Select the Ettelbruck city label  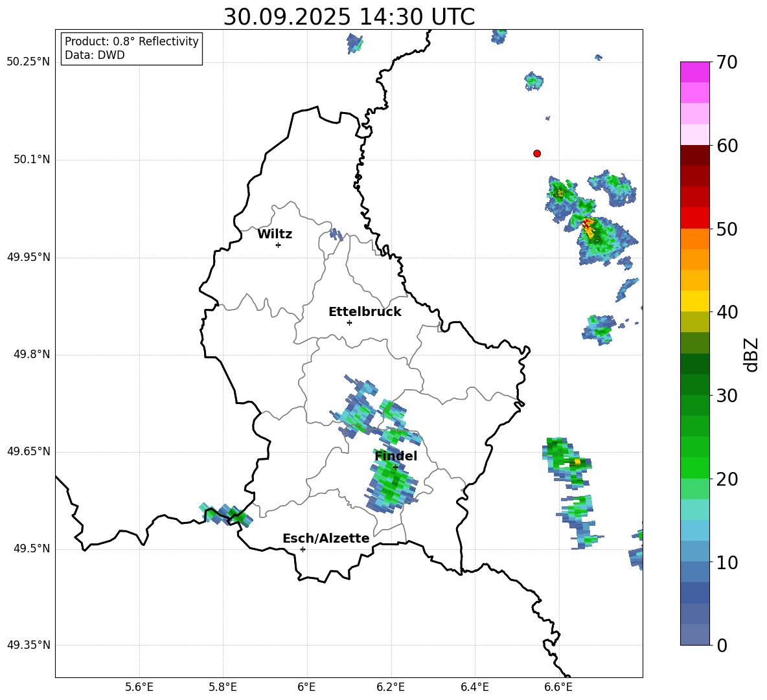point(365,312)
